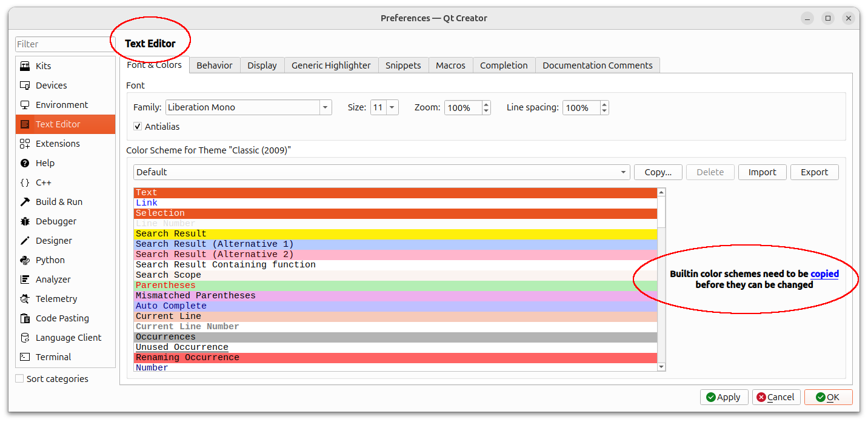Switch to the Behavior tab

tap(215, 65)
